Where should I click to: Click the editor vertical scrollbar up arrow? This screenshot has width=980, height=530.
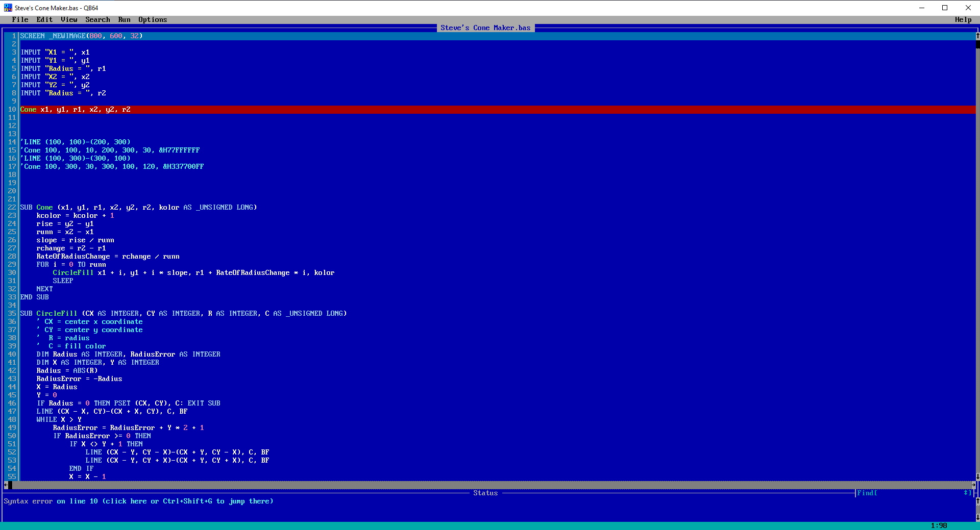(x=977, y=36)
